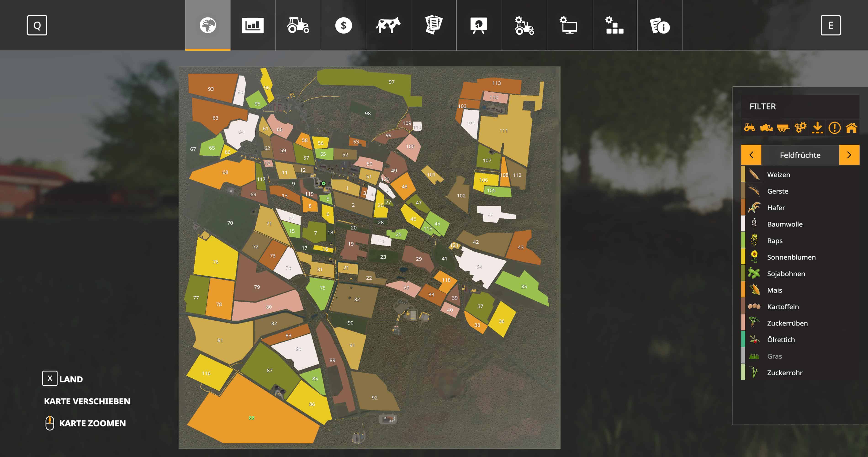The width and height of the screenshot is (868, 457).
Task: Open the finances dollar tab
Action: coord(343,25)
